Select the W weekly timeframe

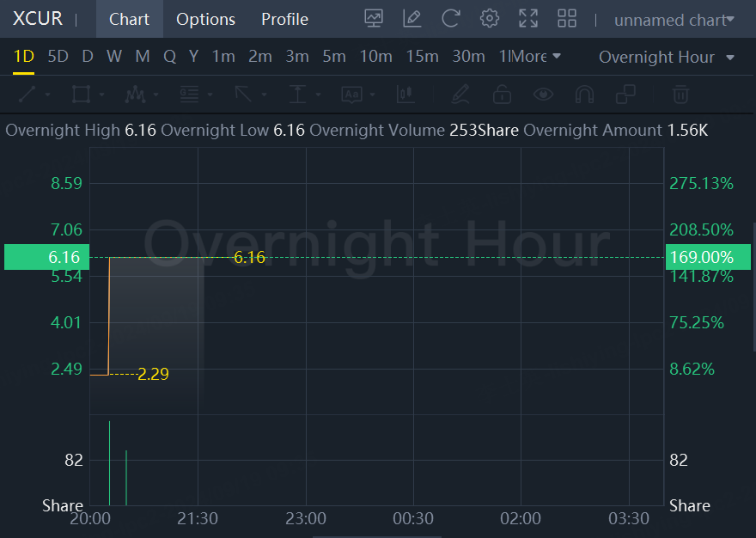click(x=113, y=57)
